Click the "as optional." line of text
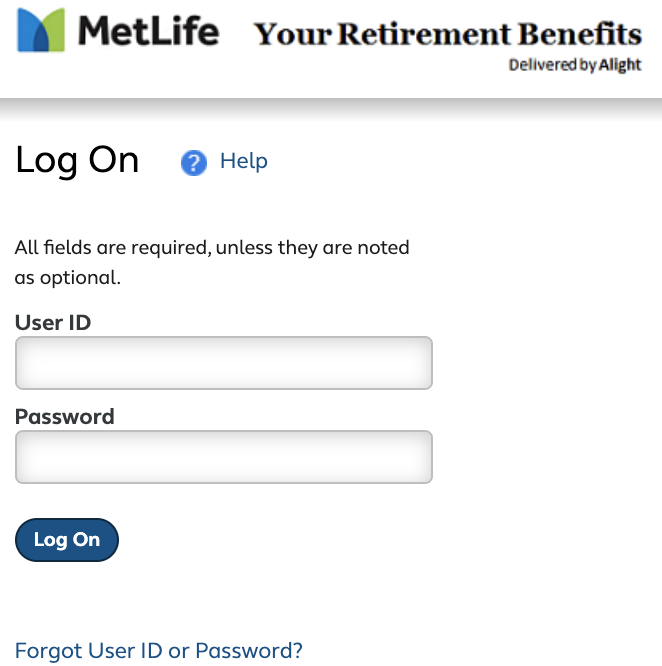 (x=68, y=278)
